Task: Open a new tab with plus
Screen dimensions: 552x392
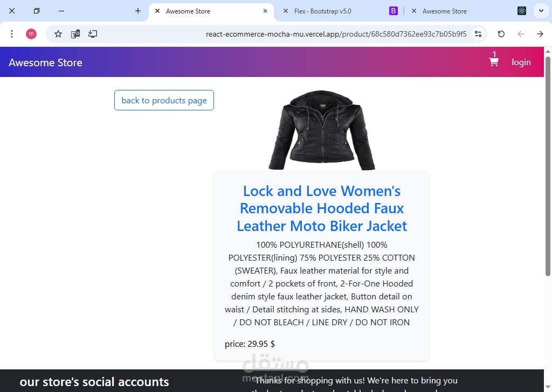Action: point(138,11)
